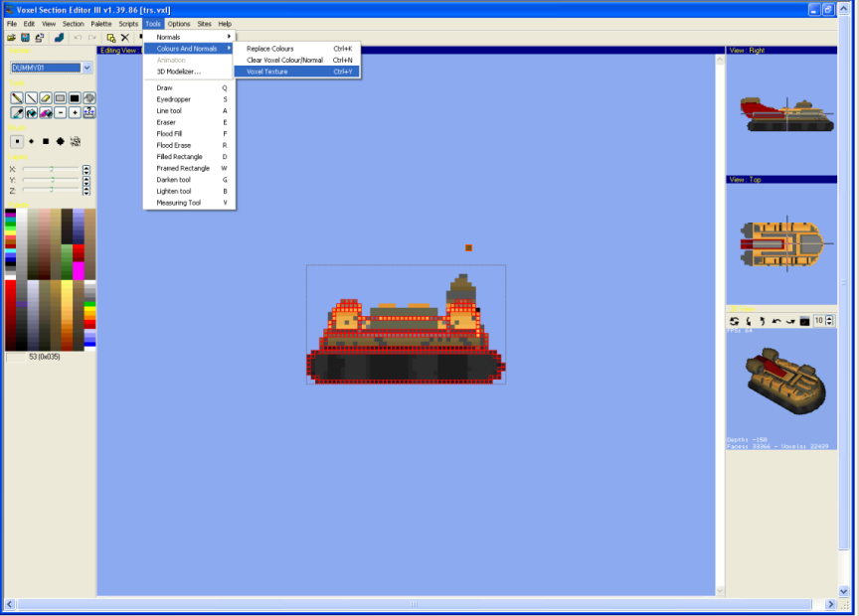Click the save file toolbar icon

point(25,38)
